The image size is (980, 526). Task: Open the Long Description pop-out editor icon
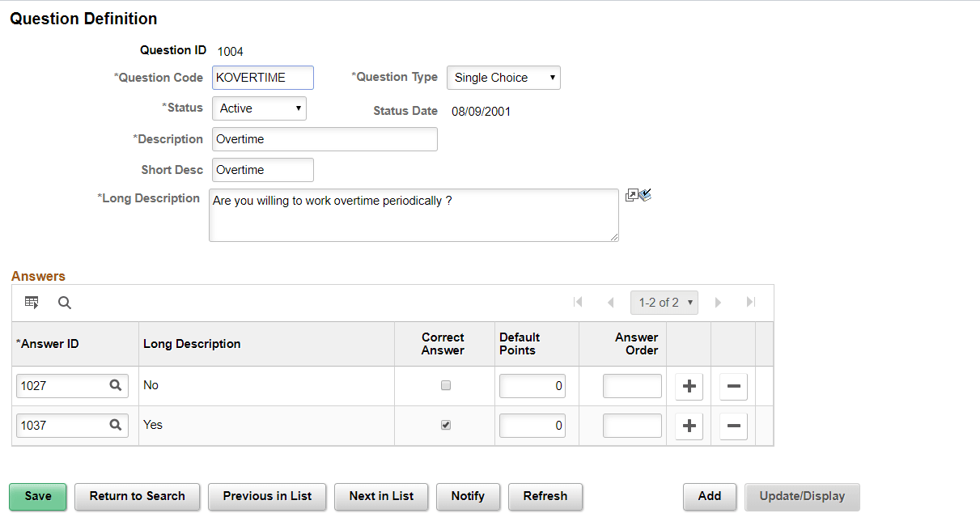[x=631, y=195]
